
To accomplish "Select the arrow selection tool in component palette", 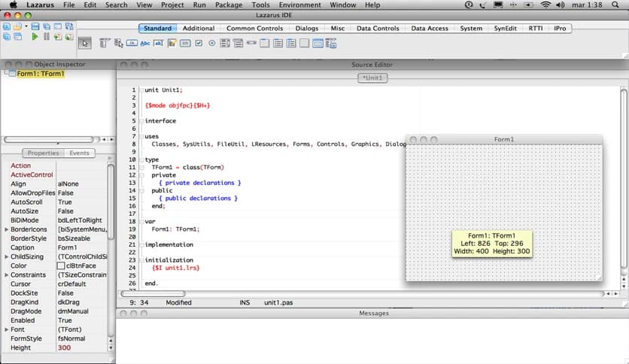I will click(x=85, y=43).
